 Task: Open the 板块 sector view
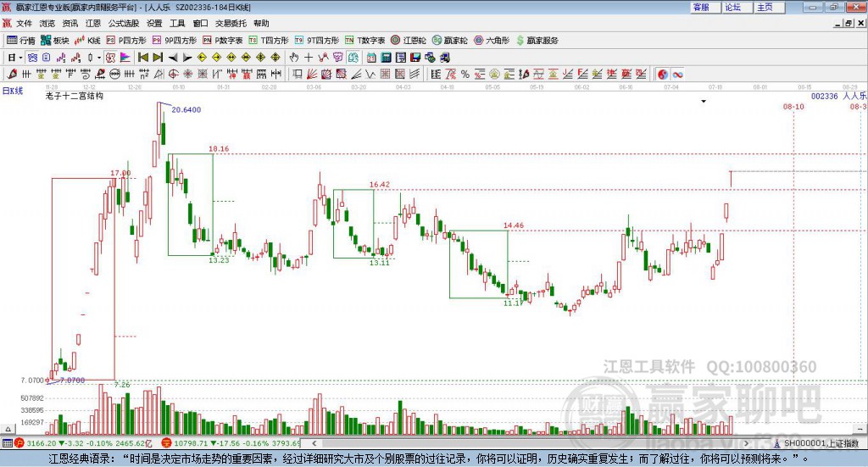click(x=55, y=41)
